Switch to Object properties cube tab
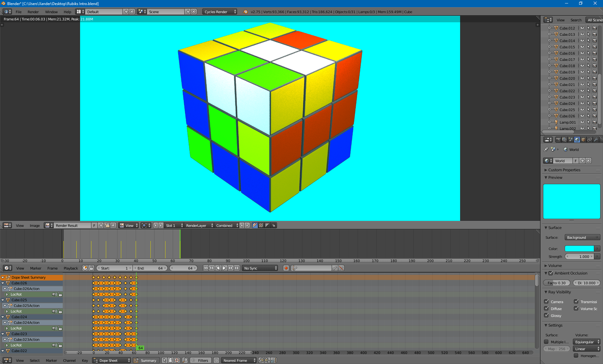 pos(583,140)
